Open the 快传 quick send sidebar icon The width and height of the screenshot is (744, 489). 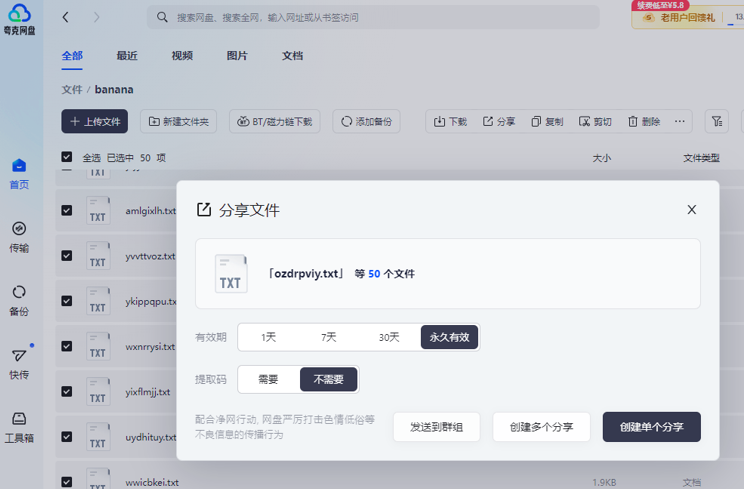[19, 364]
